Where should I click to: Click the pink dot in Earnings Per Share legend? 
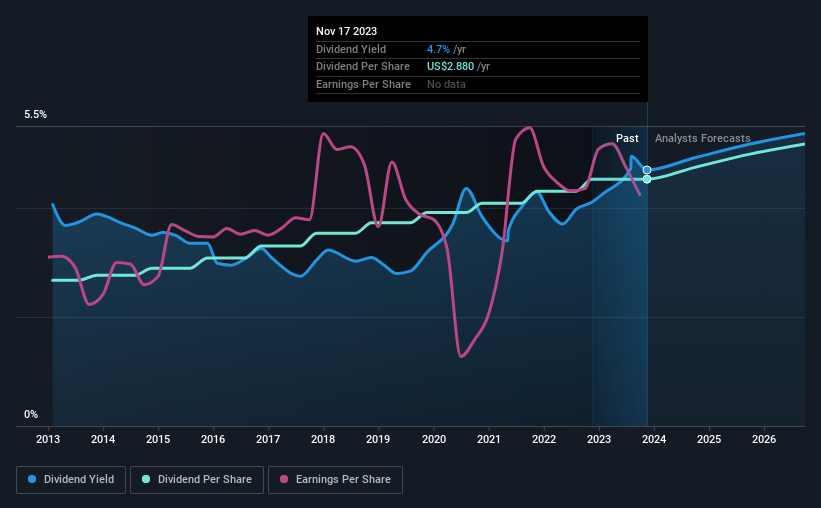pos(284,479)
